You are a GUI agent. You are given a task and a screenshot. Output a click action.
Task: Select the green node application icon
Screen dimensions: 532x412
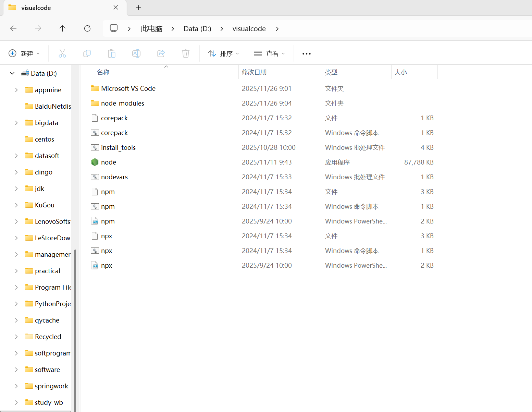pyautogui.click(x=95, y=162)
